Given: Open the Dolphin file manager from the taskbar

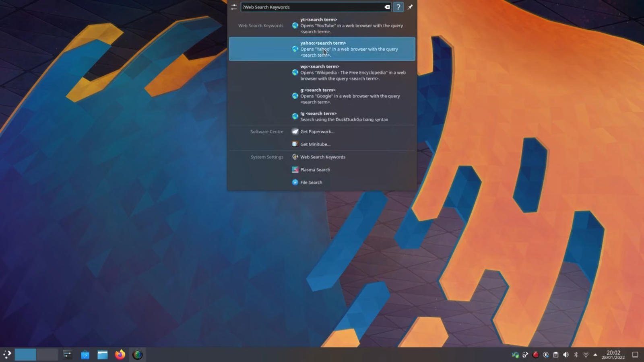Looking at the screenshot, I should click(x=102, y=355).
